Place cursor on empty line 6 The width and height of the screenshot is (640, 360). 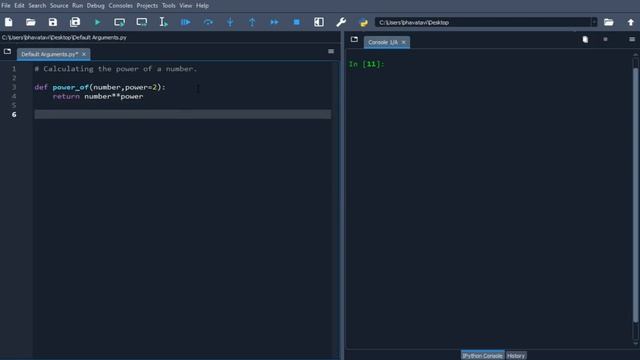[182, 114]
